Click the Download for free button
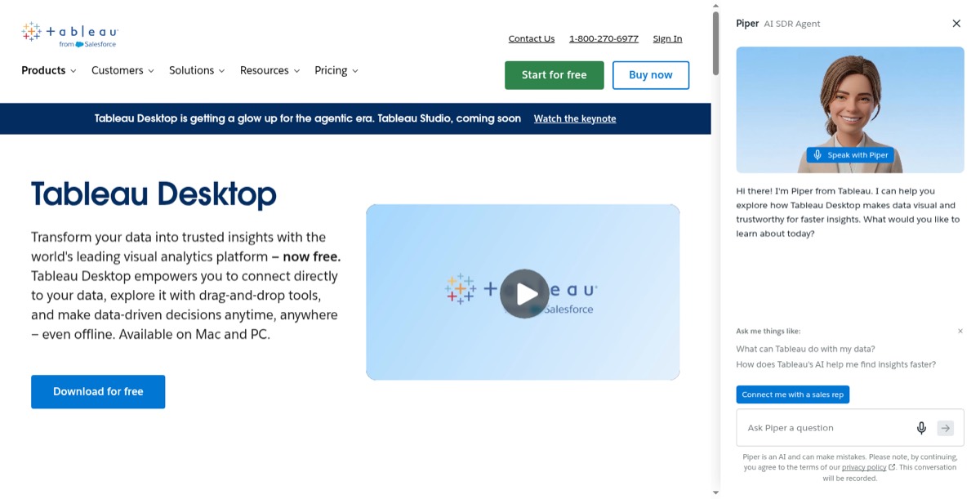Screen dimensions: 980x499 click(98, 392)
